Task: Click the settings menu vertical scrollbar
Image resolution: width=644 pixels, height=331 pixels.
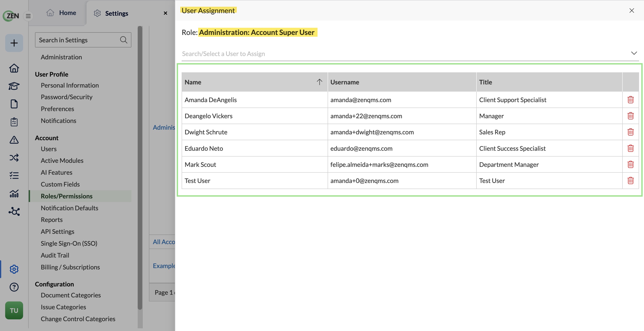Action: 140,167
